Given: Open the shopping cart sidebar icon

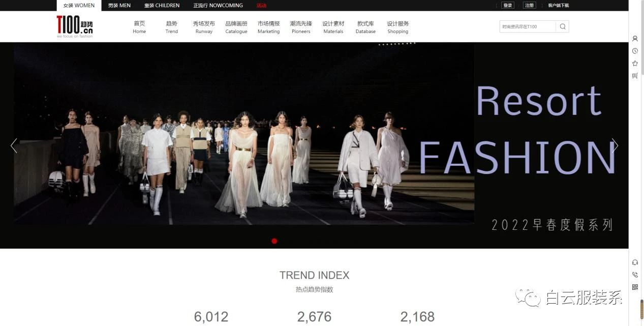Looking at the screenshot, I should [635, 76].
